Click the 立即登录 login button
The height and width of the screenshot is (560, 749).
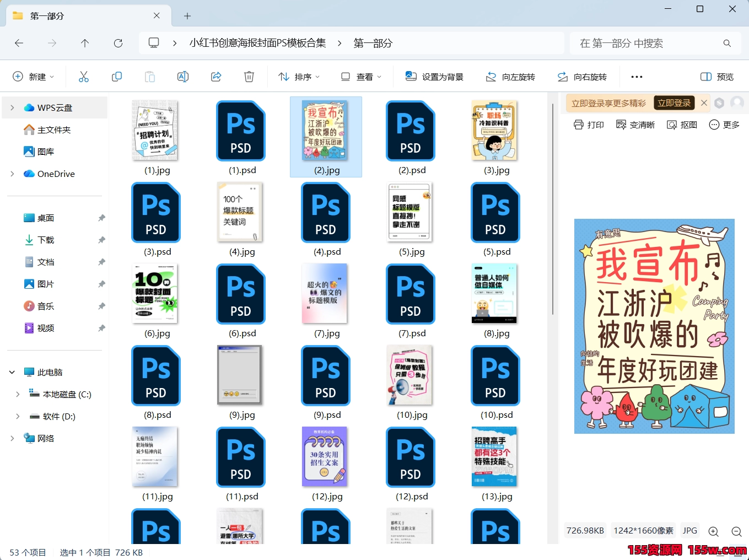pos(673,103)
